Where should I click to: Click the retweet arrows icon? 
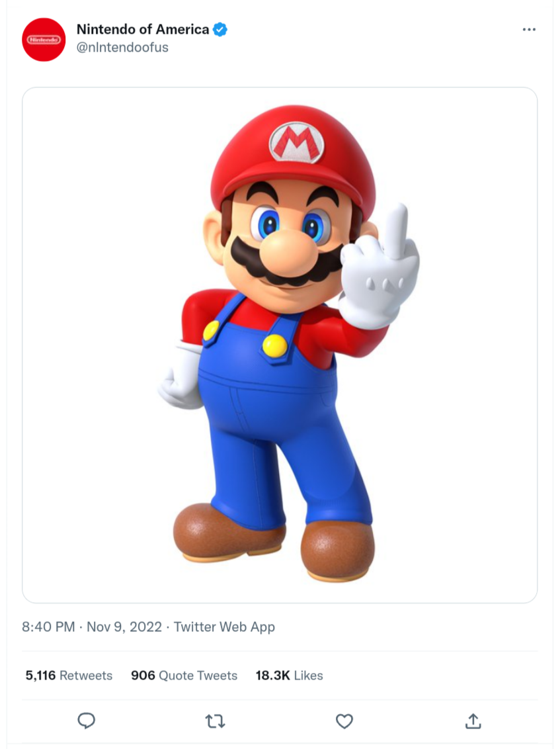pos(215,721)
